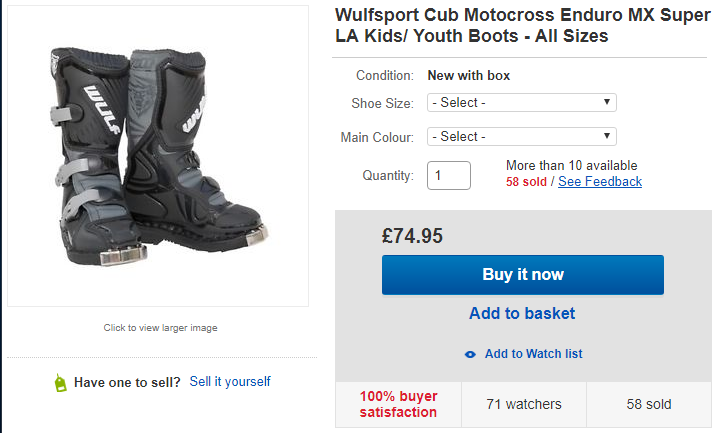Image resolution: width=719 pixels, height=433 pixels.
Task: Click the red 58 sold text beside Quantity
Action: pos(526,182)
